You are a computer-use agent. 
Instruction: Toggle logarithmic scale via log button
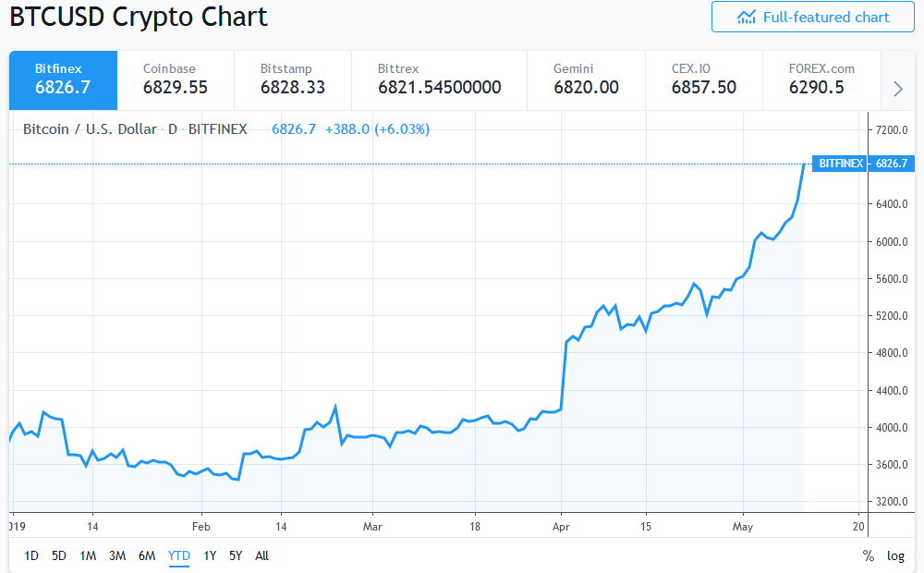pos(894,555)
